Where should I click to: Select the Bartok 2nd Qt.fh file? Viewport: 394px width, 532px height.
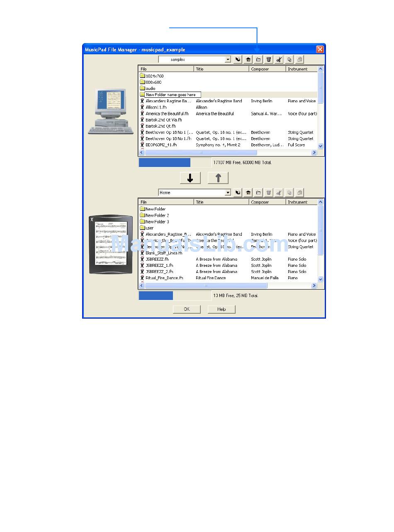pyautogui.click(x=158, y=126)
